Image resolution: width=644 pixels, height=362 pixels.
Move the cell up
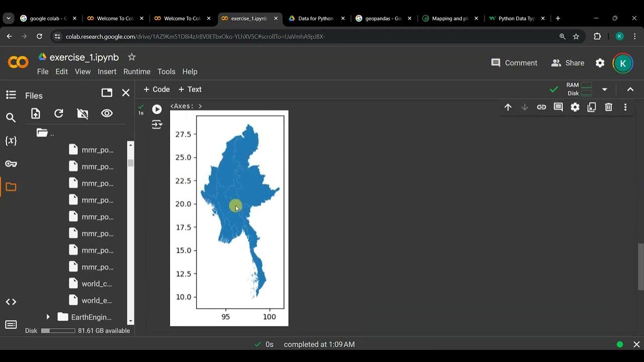coord(508,107)
